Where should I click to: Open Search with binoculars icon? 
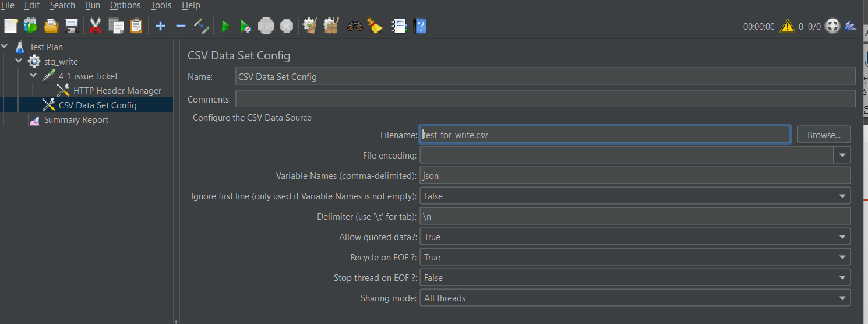[x=354, y=26]
